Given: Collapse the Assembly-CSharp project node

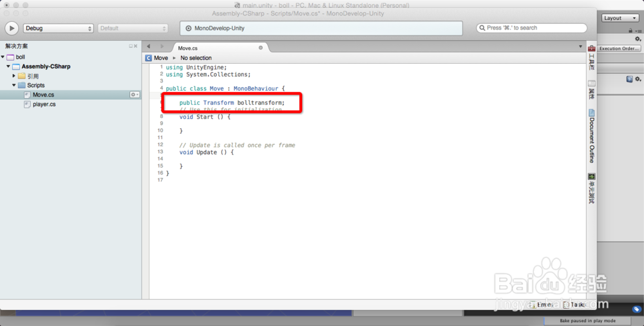Looking at the screenshot, I should pyautogui.click(x=8, y=66).
